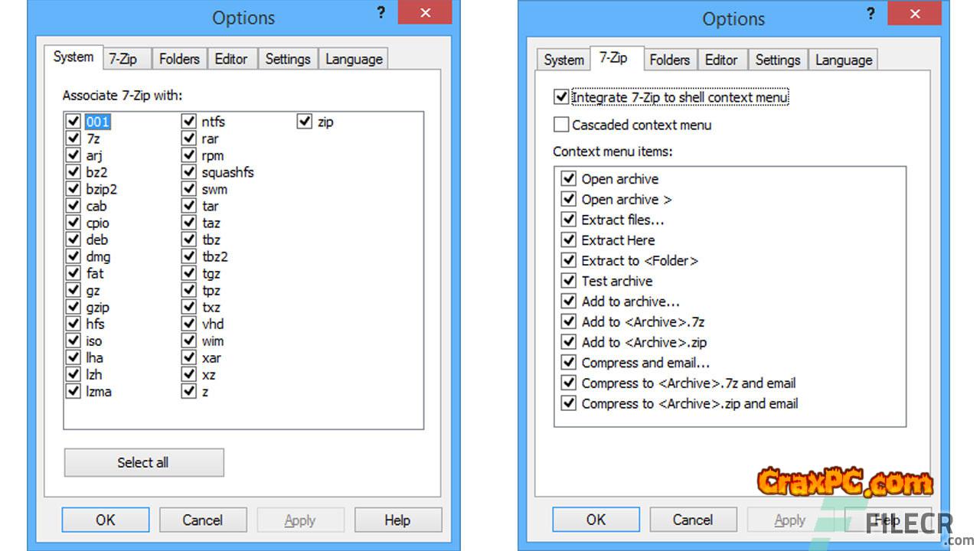The image size is (980, 551).
Task: Close the left Options dialog
Action: (426, 13)
